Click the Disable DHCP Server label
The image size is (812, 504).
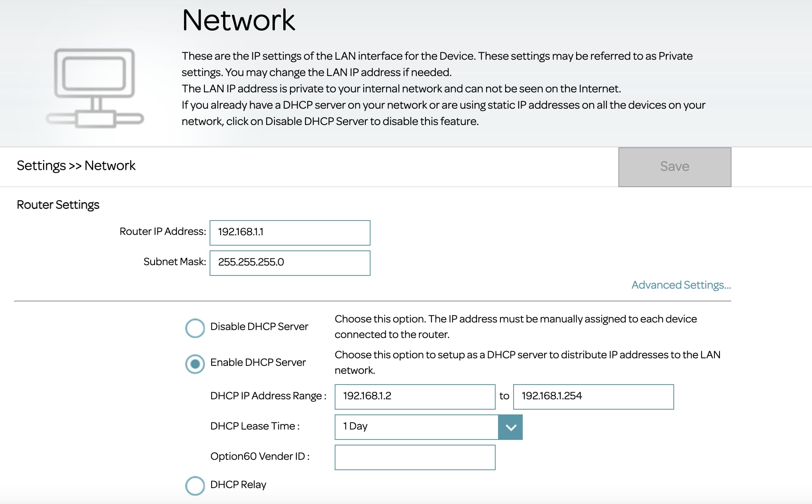coord(259,326)
